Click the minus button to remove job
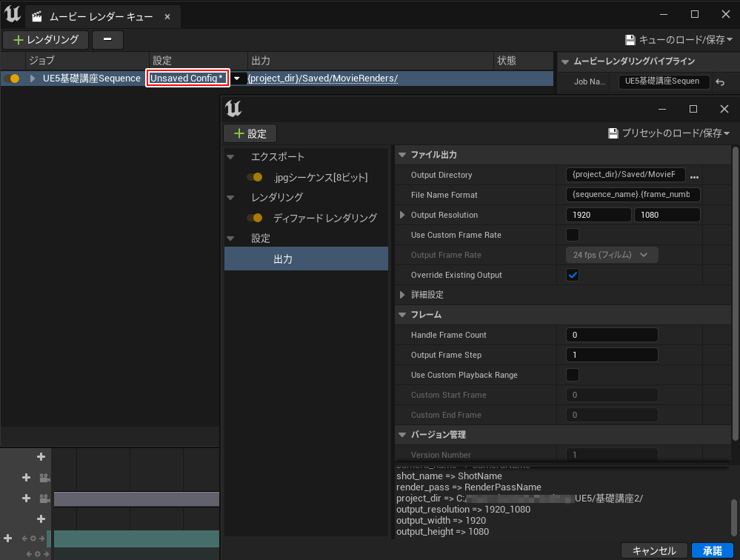Image resolution: width=740 pixels, height=560 pixels. (108, 40)
